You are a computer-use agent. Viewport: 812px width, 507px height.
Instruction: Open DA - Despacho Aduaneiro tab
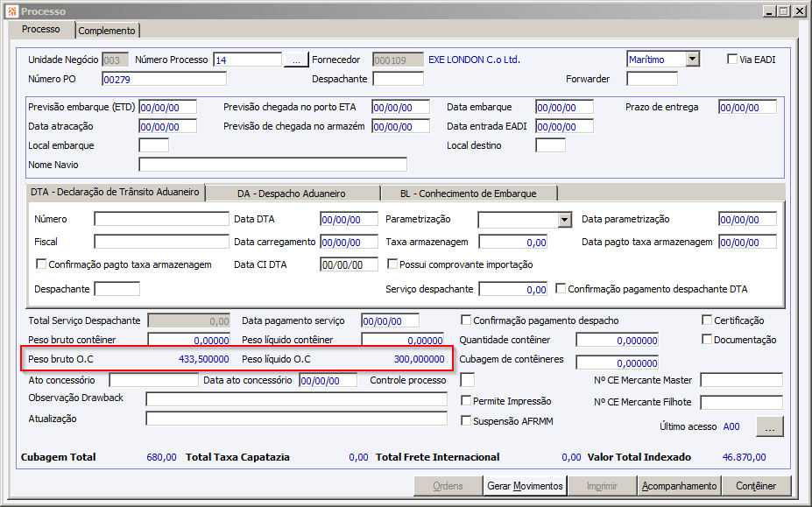click(x=292, y=194)
